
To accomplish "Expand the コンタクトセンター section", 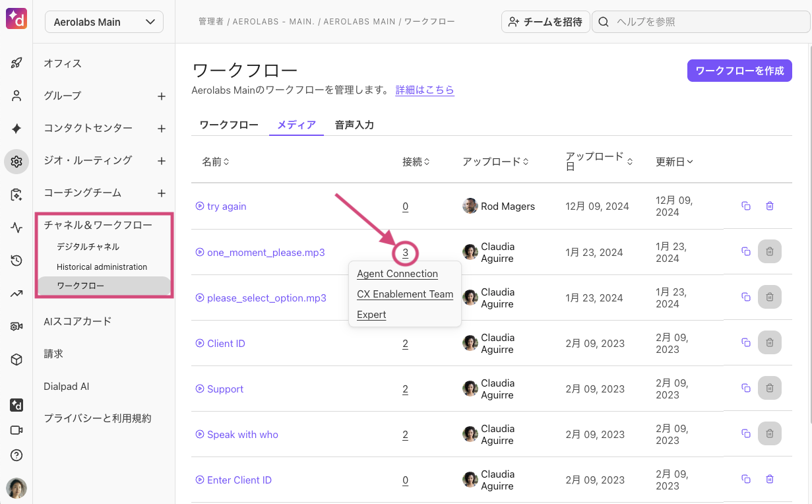I will 162,127.
